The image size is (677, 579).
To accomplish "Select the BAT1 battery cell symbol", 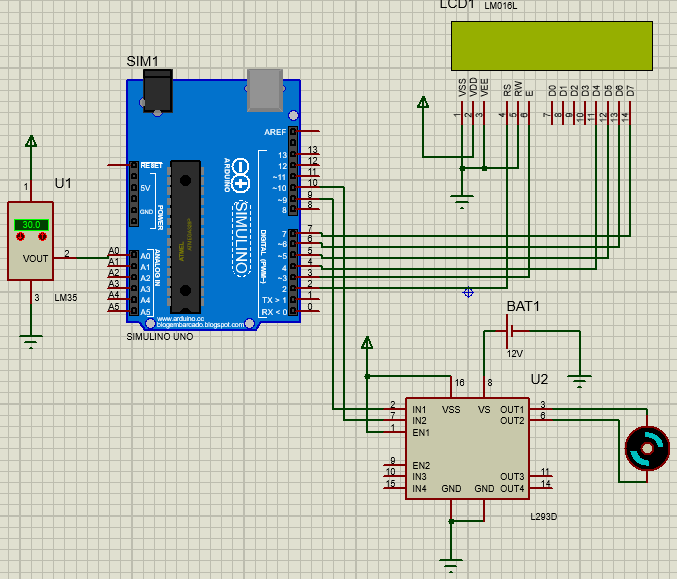I will pos(509,331).
